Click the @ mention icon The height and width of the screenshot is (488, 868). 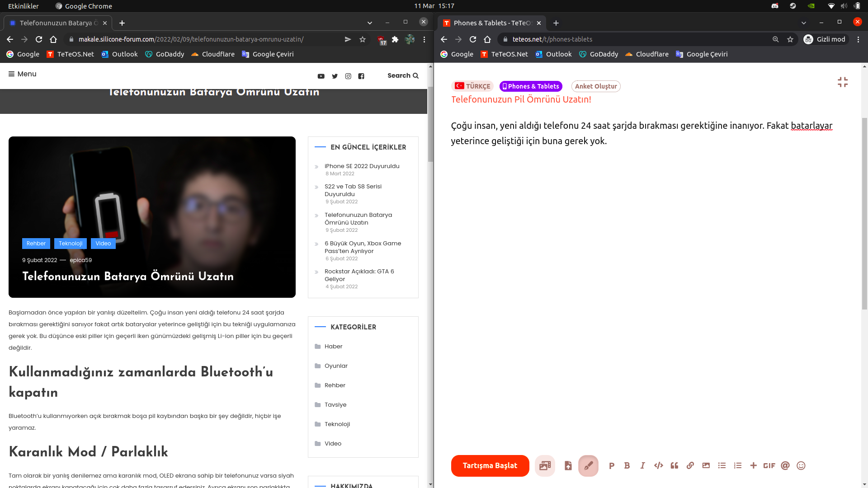[785, 465]
